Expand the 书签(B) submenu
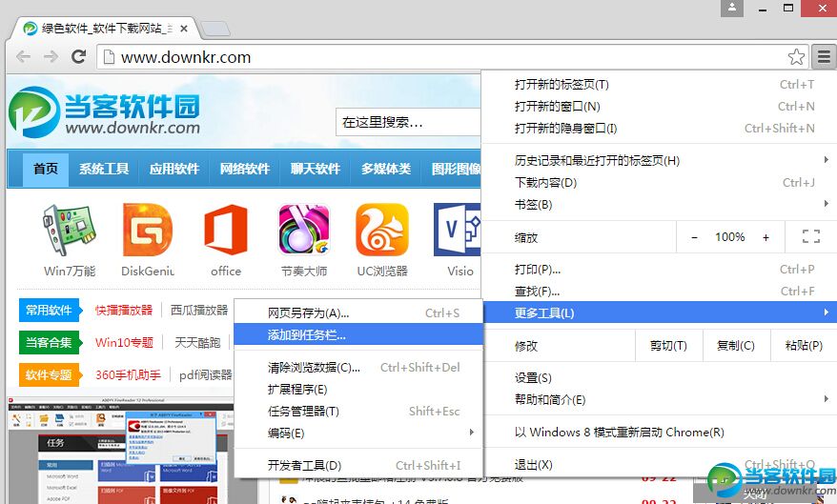The height and width of the screenshot is (504, 837). coord(659,204)
